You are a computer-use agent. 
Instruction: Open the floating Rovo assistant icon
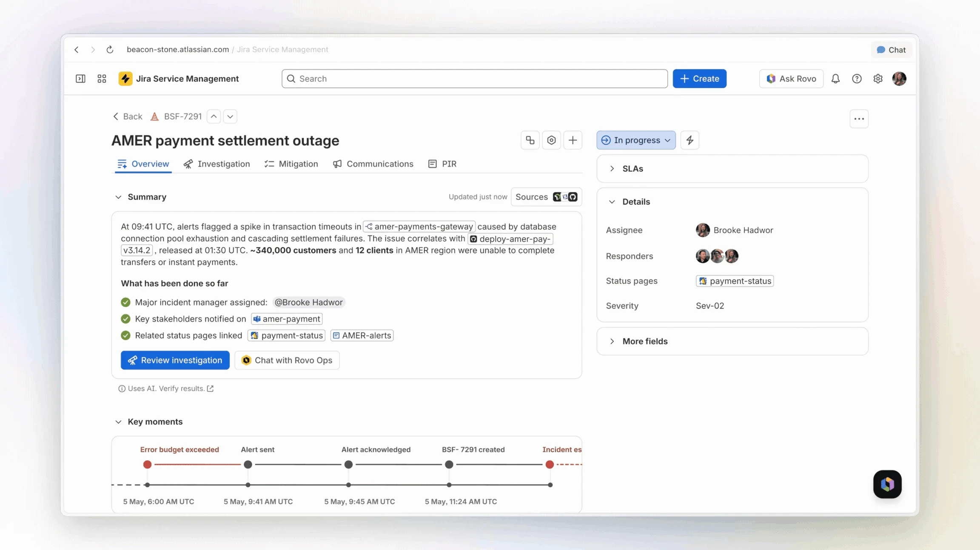tap(887, 484)
